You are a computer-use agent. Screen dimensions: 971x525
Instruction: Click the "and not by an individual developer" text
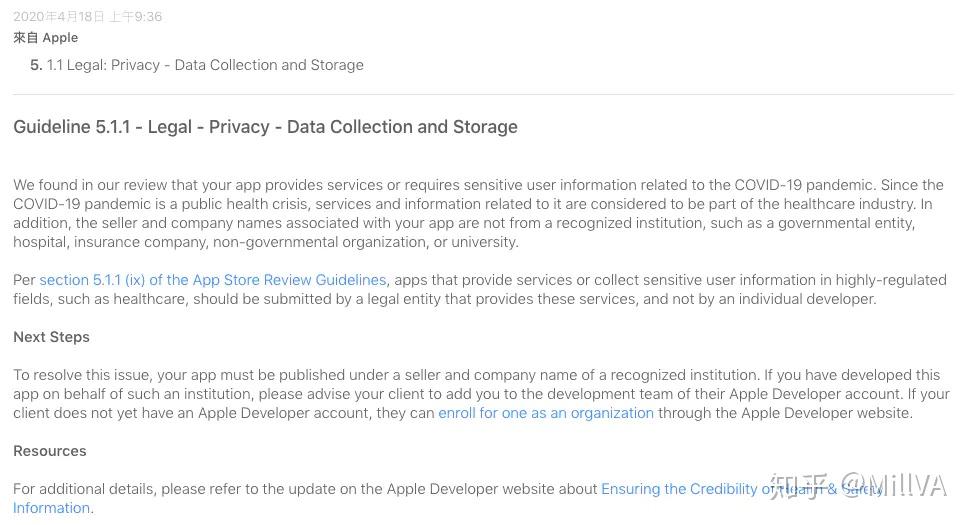coord(760,299)
